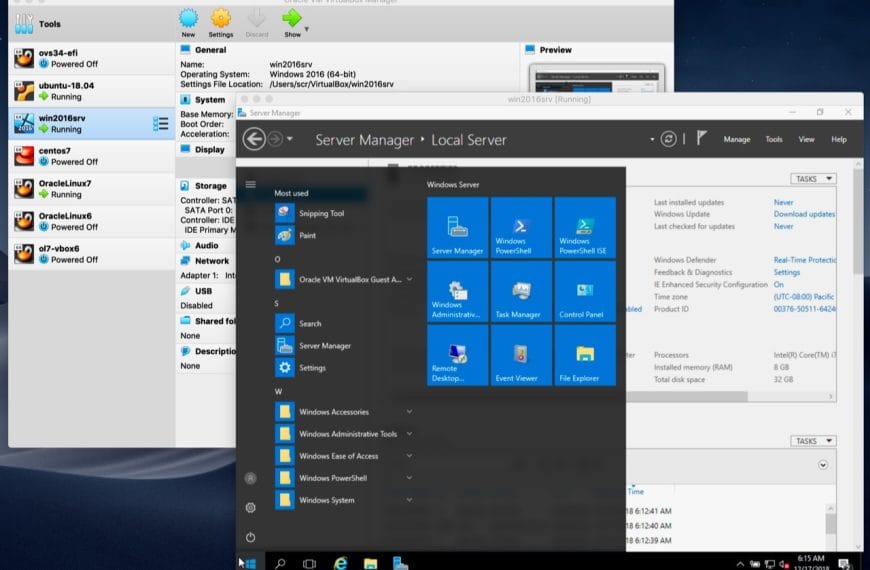Open the Show button dropdown arrow

(x=307, y=29)
